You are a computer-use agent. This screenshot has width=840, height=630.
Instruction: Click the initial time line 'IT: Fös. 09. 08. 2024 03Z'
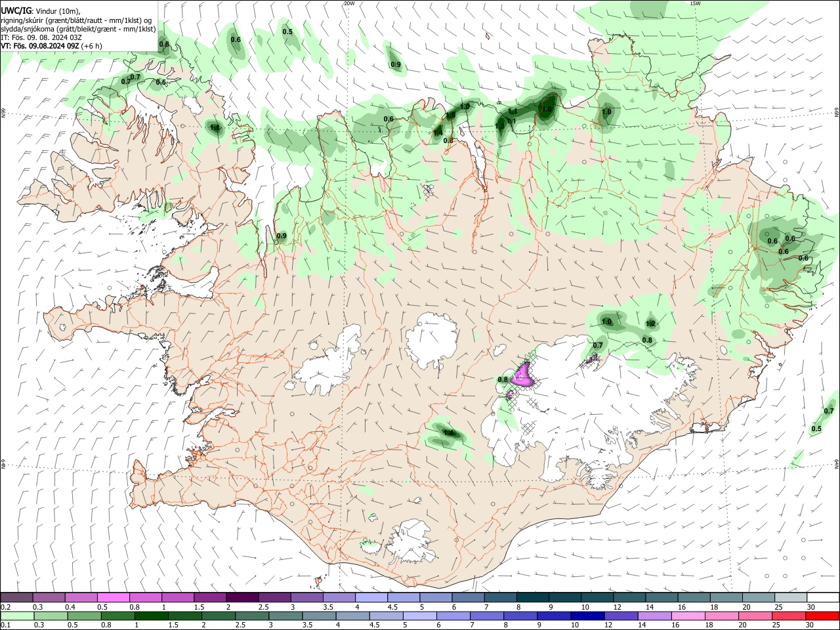[41, 37]
